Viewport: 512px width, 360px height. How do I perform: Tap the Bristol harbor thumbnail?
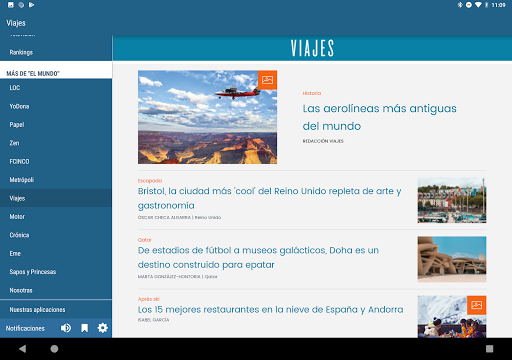coord(452,200)
